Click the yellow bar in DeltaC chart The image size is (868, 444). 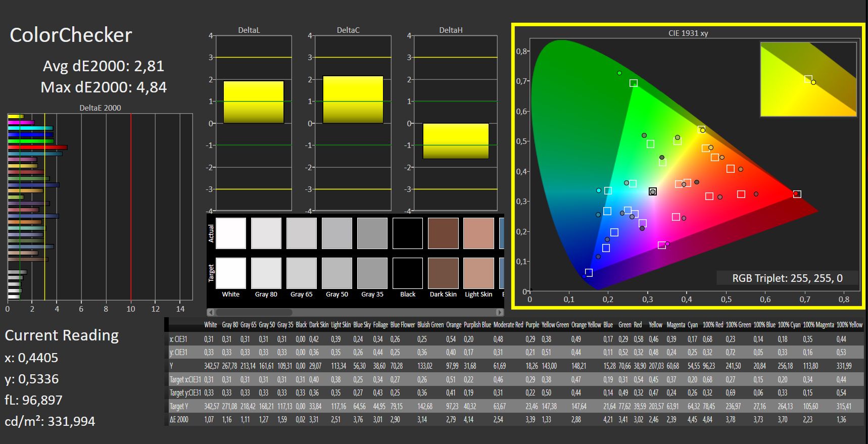tap(353, 100)
